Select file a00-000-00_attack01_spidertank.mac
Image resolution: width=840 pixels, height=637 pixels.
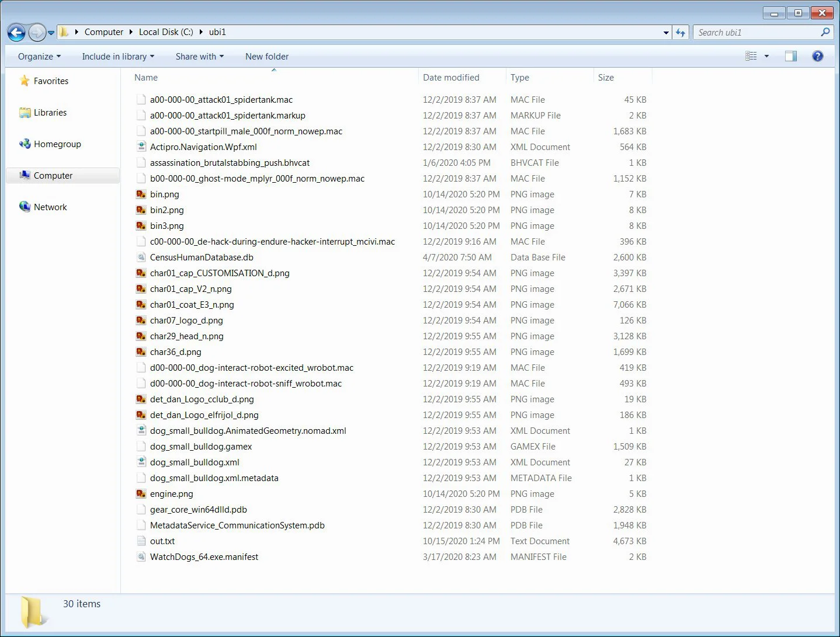(x=221, y=100)
